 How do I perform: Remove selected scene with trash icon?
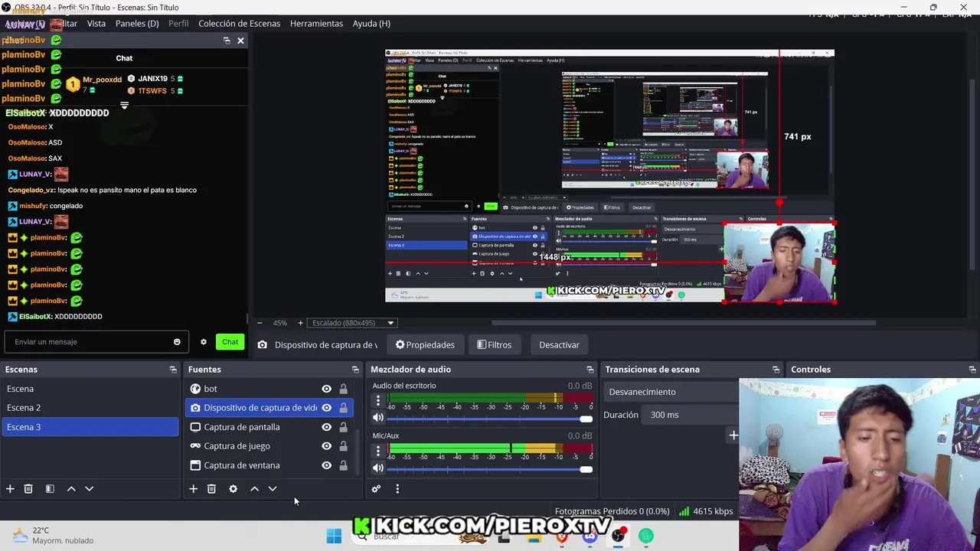28,488
